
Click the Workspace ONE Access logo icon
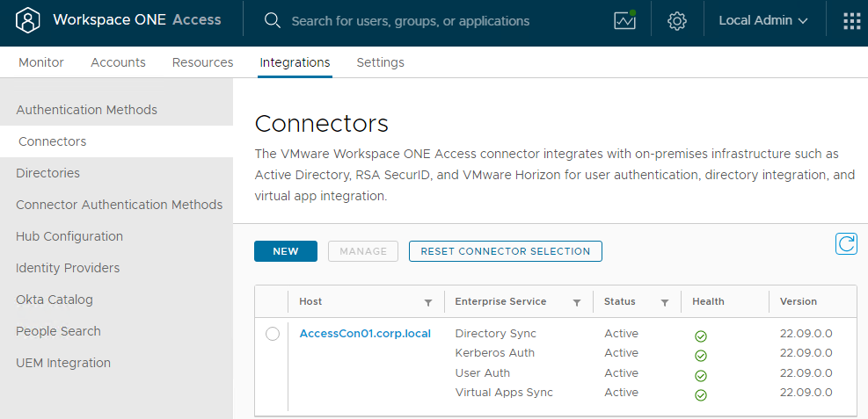27,20
